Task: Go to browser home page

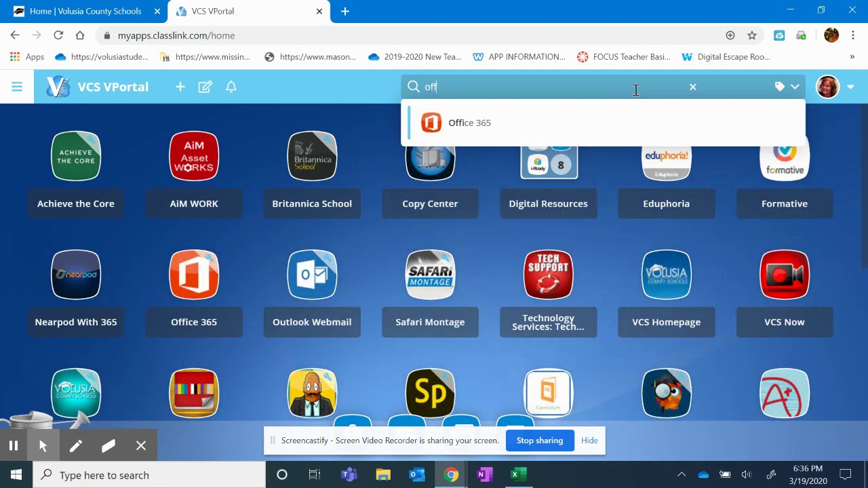Action: pos(80,35)
